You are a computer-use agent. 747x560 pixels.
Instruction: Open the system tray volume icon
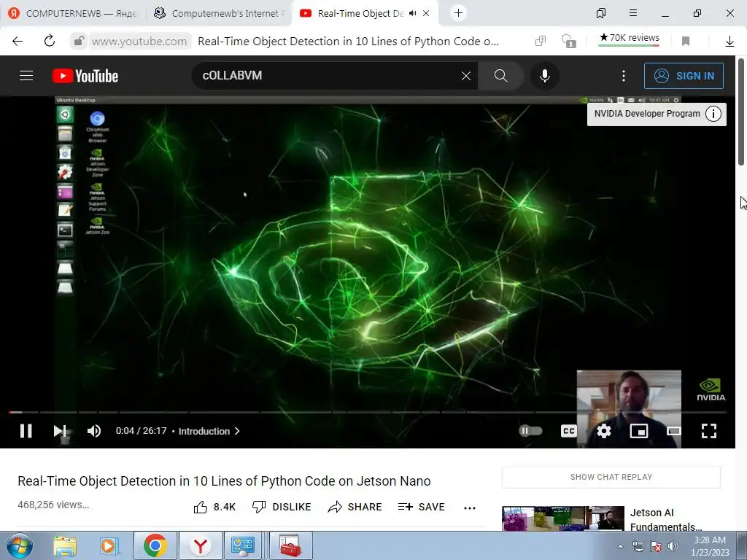tap(673, 546)
